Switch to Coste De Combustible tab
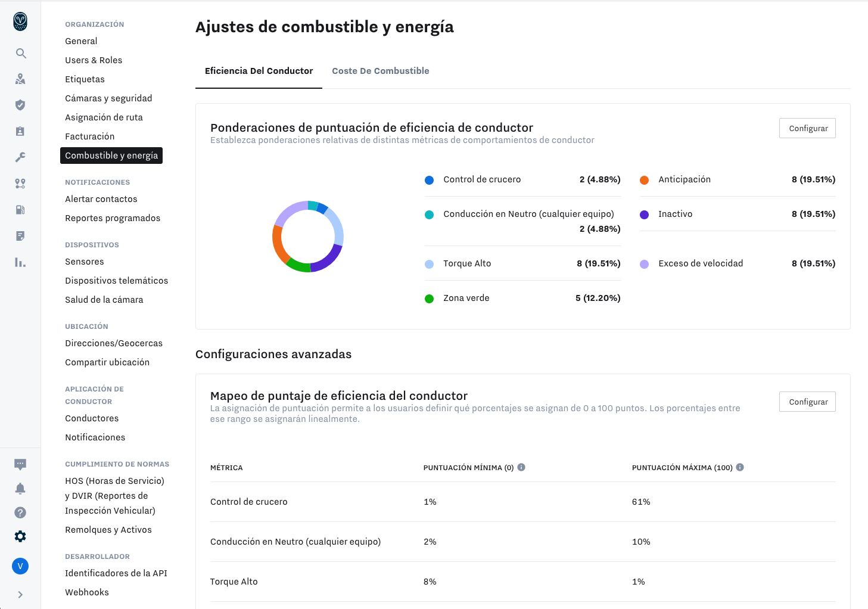 381,71
